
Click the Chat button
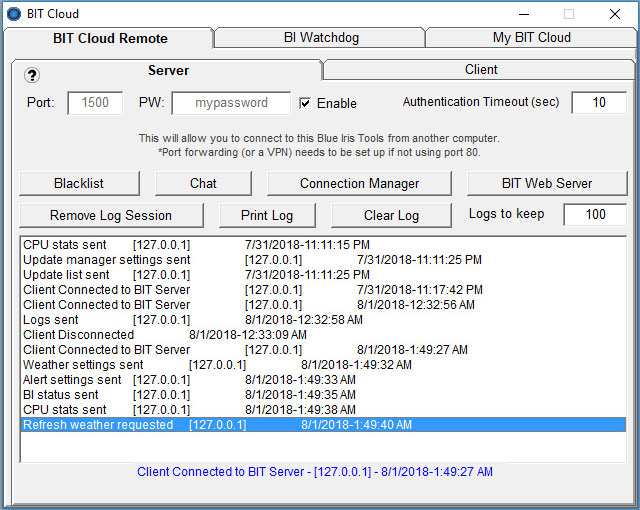(203, 183)
